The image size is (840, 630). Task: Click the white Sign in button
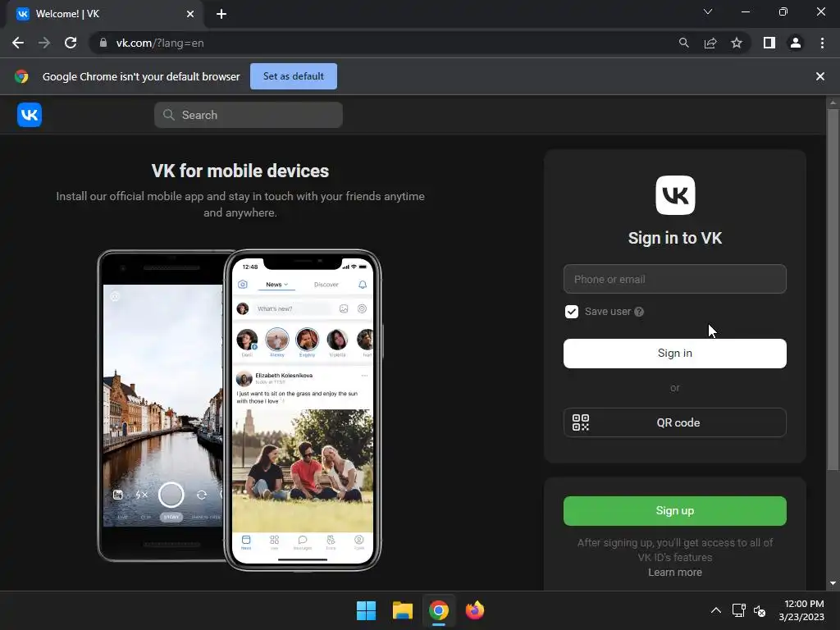pos(675,354)
